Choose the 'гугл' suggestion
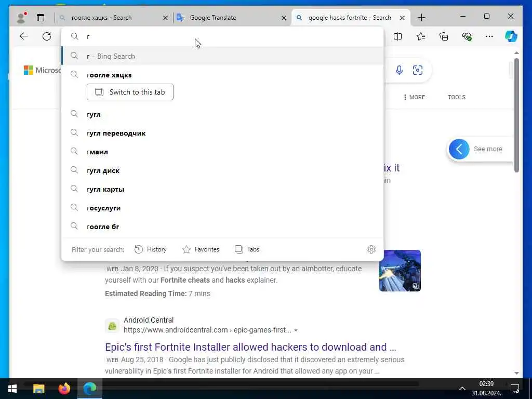Image resolution: width=532 pixels, height=399 pixels. click(x=222, y=114)
